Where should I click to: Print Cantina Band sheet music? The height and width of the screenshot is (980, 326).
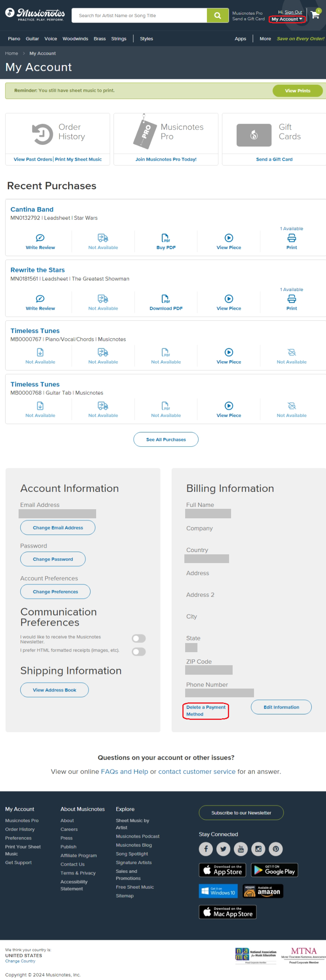point(292,242)
